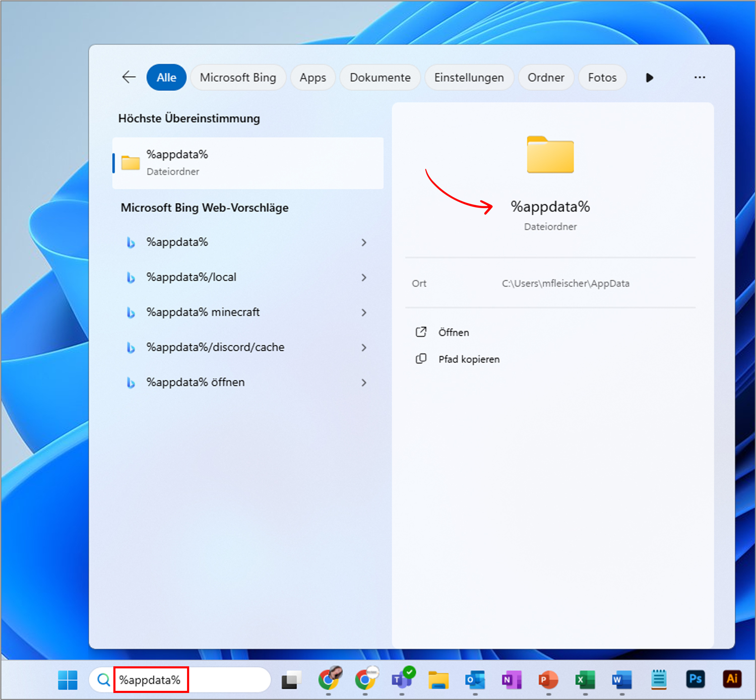Click Öffnen to open the folder
This screenshot has height=700, width=756.
pos(453,333)
